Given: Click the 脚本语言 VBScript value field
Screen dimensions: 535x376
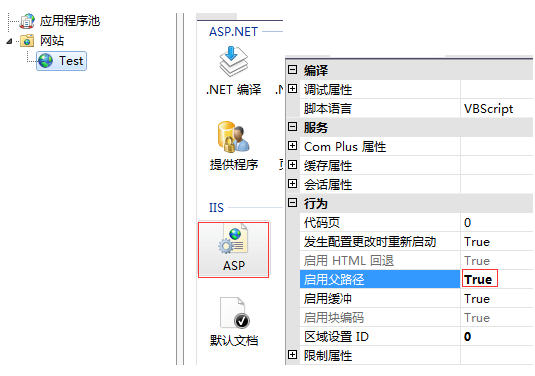Looking at the screenshot, I should [496, 109].
